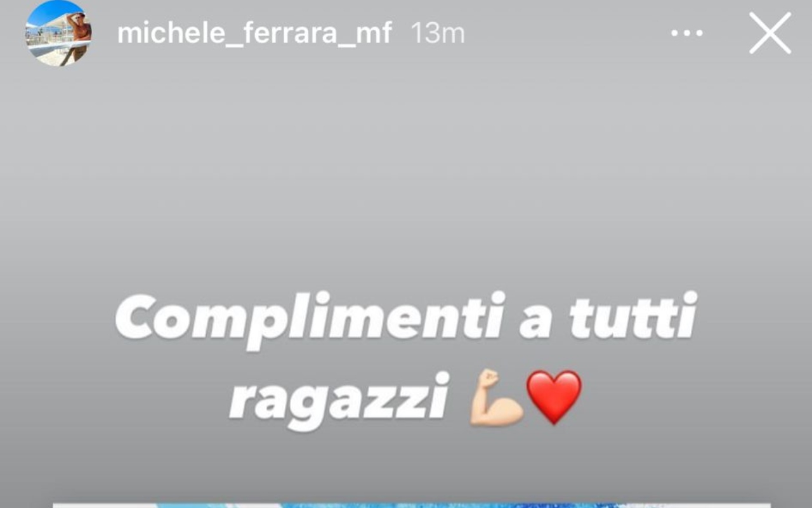Tap the empty gray story background
The height and width of the screenshot is (508, 812).
406,171
